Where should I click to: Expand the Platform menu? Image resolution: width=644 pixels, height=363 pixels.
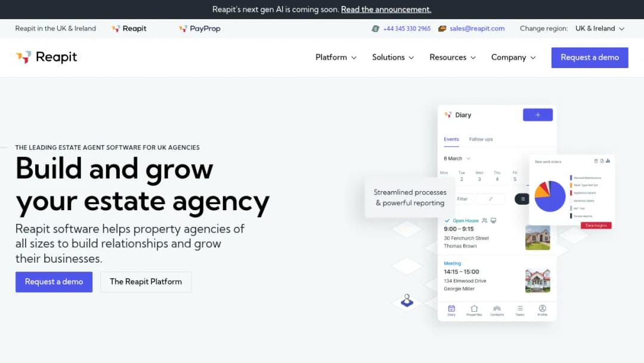coord(336,57)
